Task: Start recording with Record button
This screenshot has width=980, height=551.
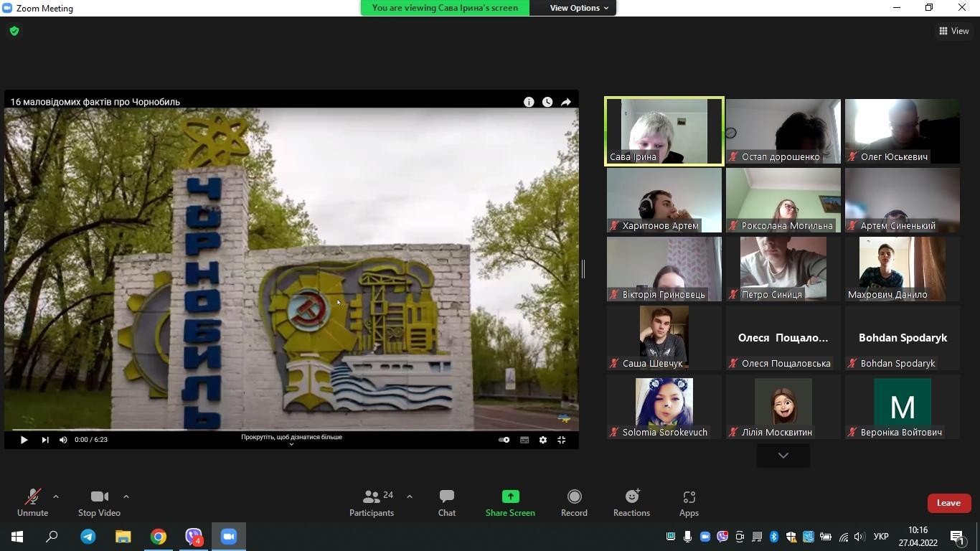Action: pos(574,502)
